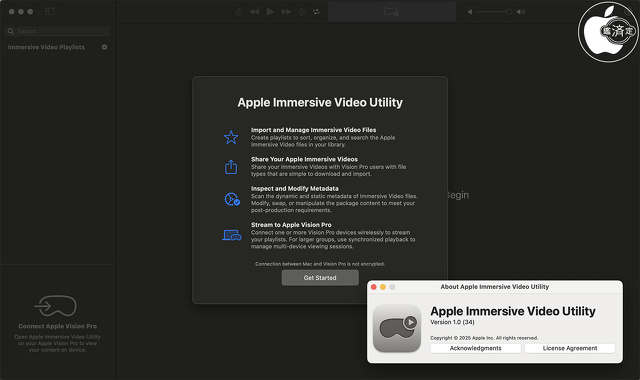This screenshot has height=380, width=640.
Task: Click the About Apple Immersive Video Utility title bar
Action: click(x=495, y=287)
